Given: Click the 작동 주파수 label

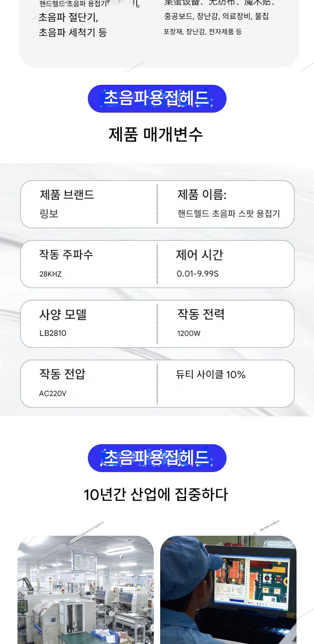Looking at the screenshot, I should [66, 254].
